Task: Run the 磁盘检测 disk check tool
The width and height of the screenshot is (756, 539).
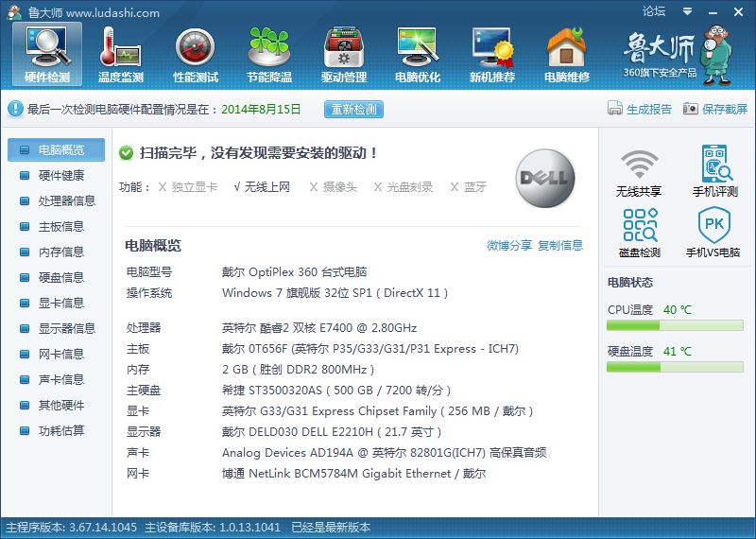Action: tap(639, 234)
